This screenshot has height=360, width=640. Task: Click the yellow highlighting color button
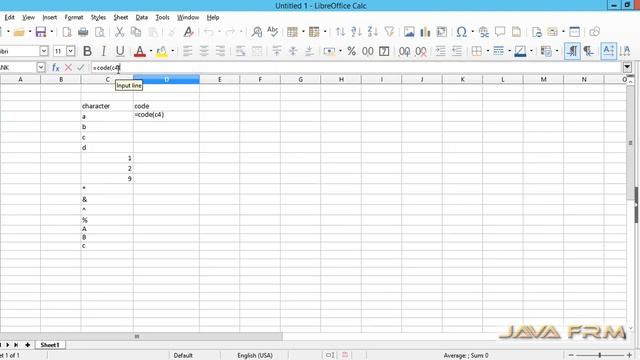[162, 51]
